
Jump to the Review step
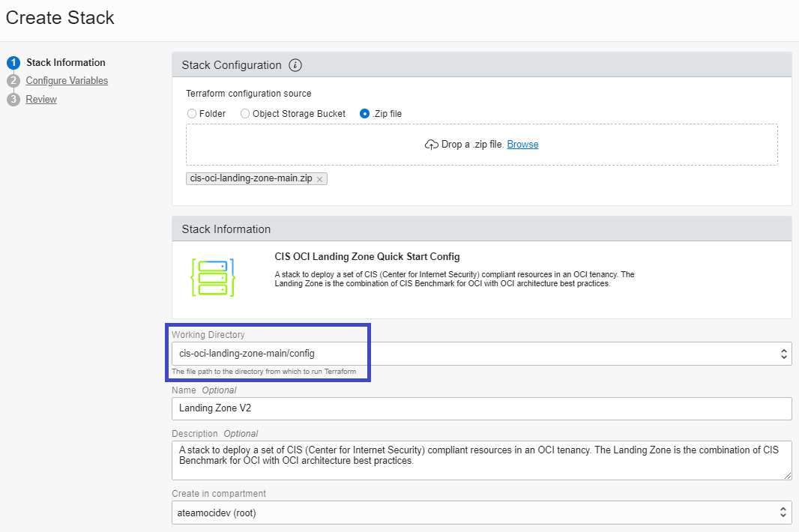[x=41, y=100]
